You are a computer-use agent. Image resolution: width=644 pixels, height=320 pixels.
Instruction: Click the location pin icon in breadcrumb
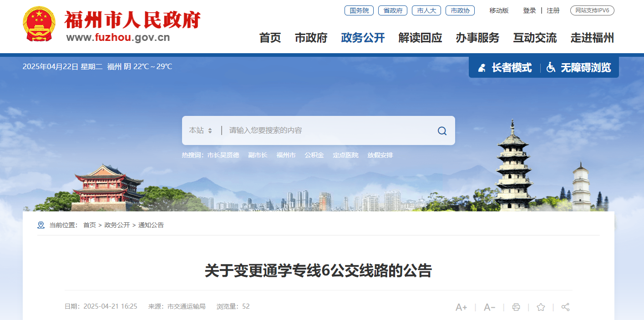41,225
